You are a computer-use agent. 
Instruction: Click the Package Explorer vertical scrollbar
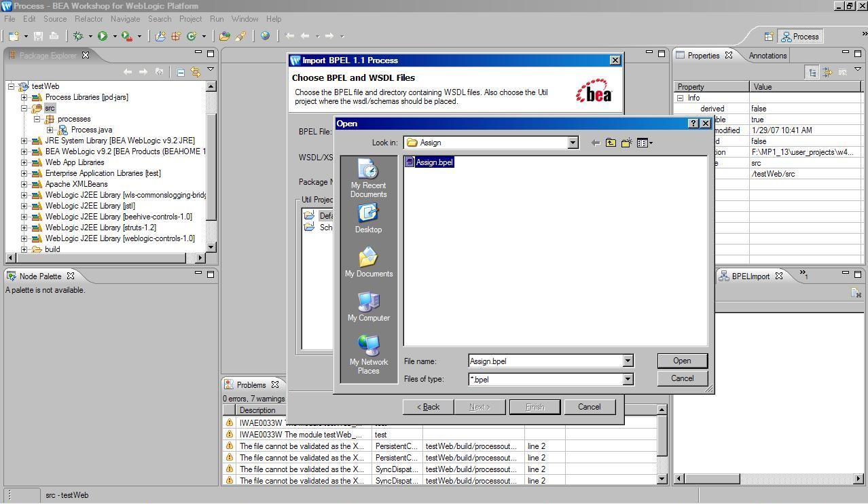tap(211, 166)
